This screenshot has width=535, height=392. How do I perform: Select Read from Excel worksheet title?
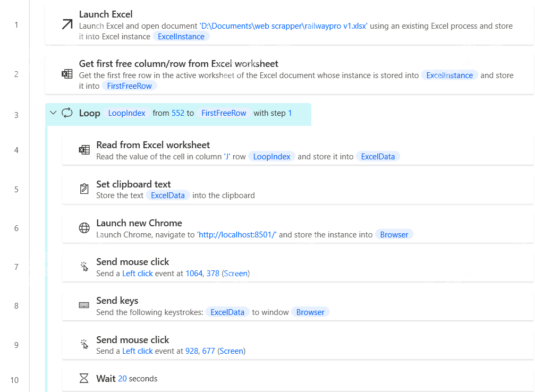click(153, 145)
